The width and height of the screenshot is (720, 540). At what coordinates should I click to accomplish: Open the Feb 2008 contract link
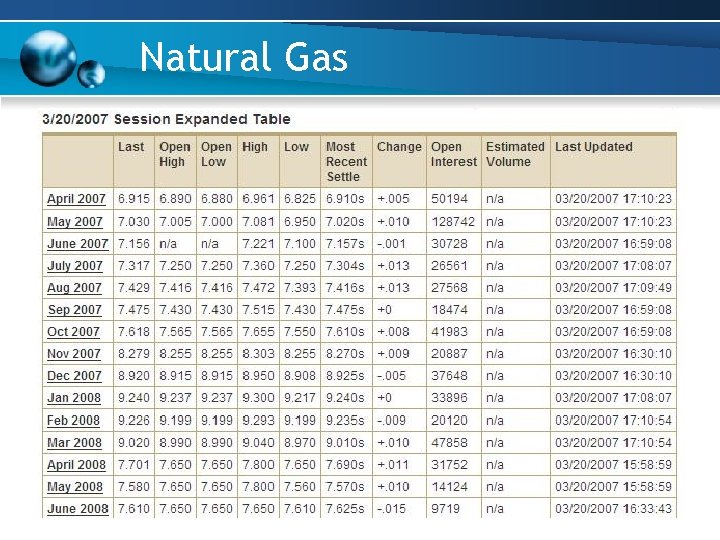(x=73, y=420)
